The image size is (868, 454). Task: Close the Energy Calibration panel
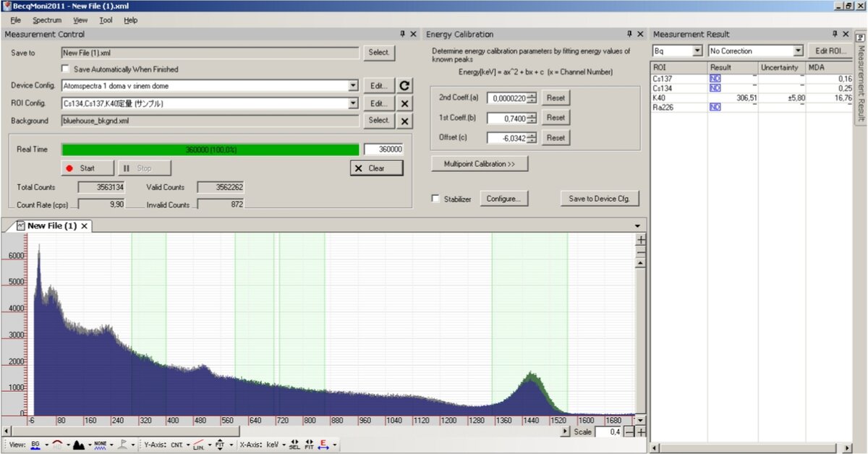(641, 34)
